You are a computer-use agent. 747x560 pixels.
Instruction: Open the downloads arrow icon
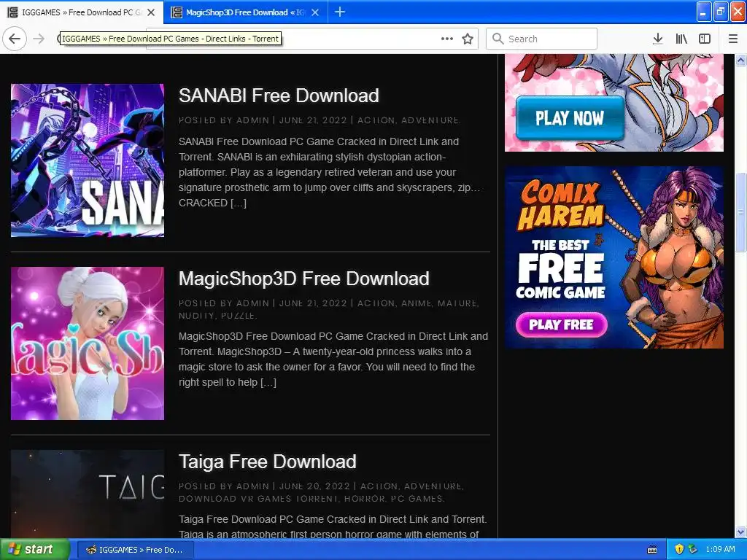pyautogui.click(x=657, y=39)
